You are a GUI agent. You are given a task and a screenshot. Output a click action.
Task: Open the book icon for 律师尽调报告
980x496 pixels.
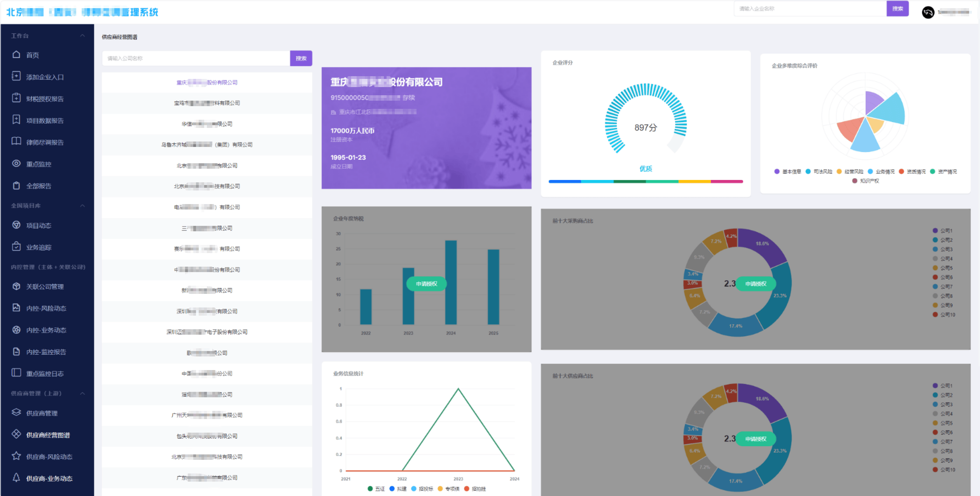point(16,141)
